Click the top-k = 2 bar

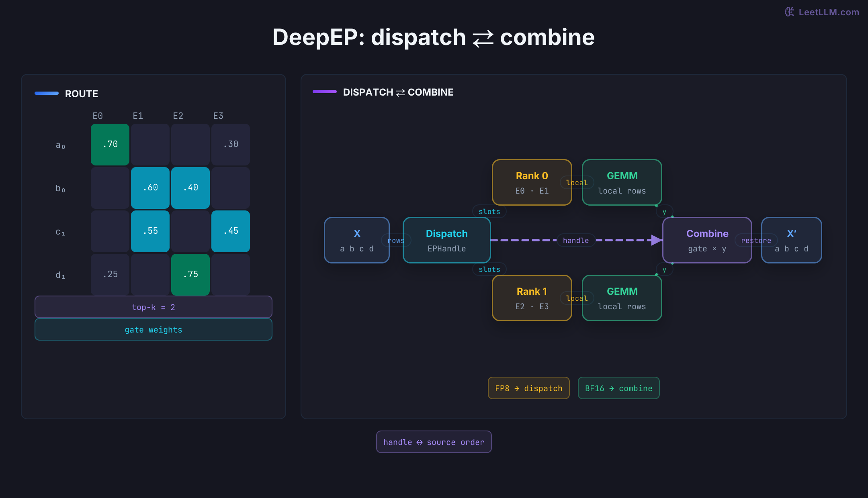click(x=154, y=307)
